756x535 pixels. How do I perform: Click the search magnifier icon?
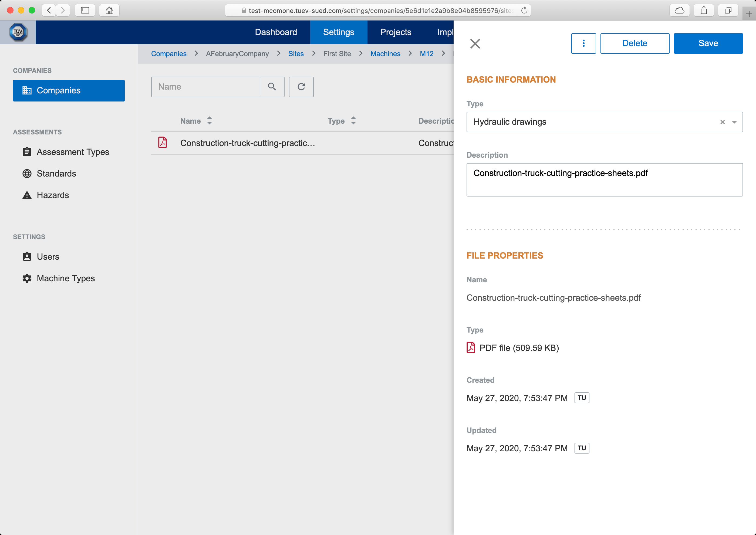(272, 87)
